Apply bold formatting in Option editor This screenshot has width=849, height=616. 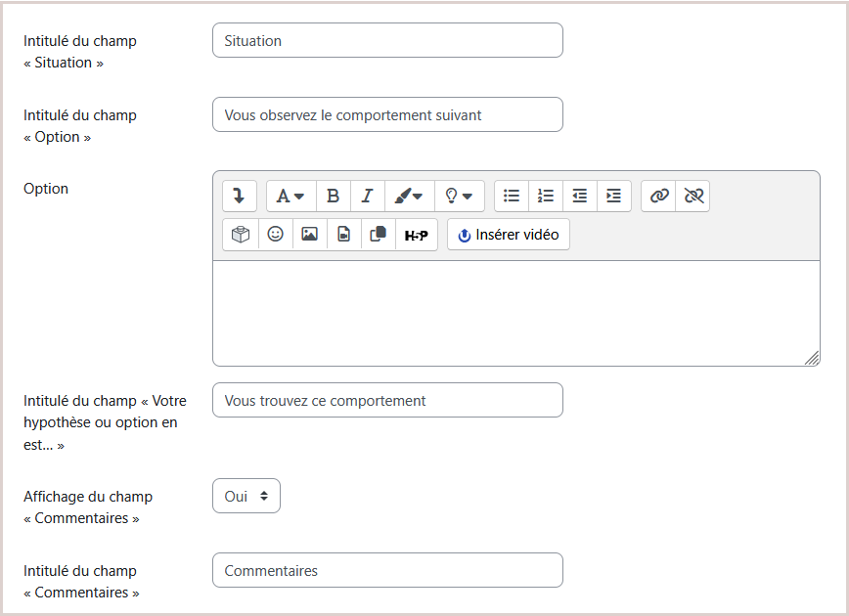pyautogui.click(x=333, y=196)
